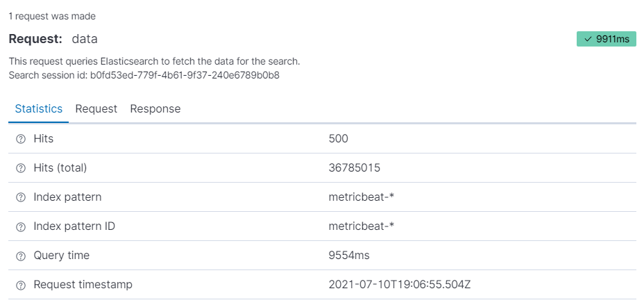This screenshot has width=644, height=307.
Task: Open the Request tab
Action: point(96,109)
